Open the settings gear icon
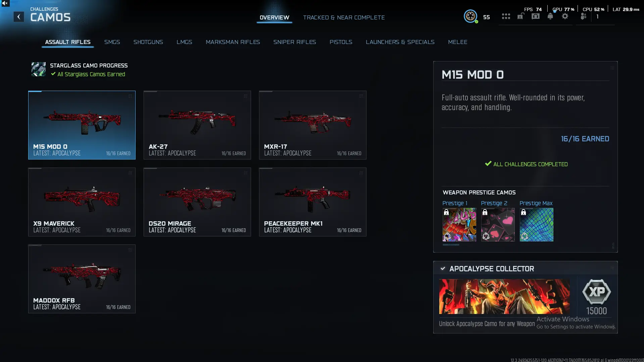Image resolution: width=644 pixels, height=362 pixels. pos(565,16)
